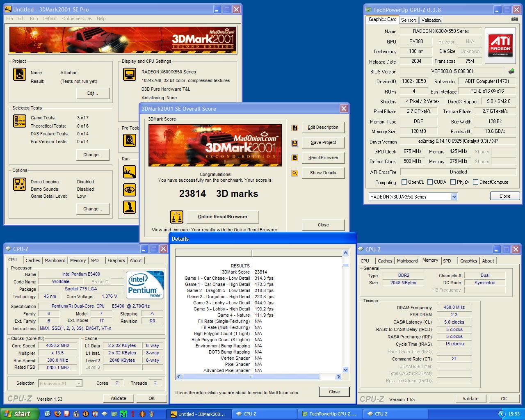The height and width of the screenshot is (420, 525).
Task: Click the Show Details magnifier icon
Action: click(294, 173)
